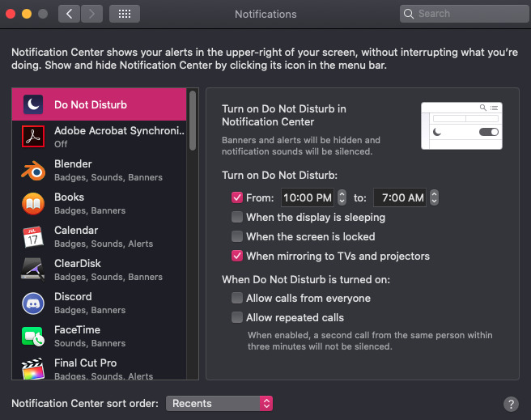Check Allow repeated calls option
This screenshot has width=531, height=420.
pos(237,317)
